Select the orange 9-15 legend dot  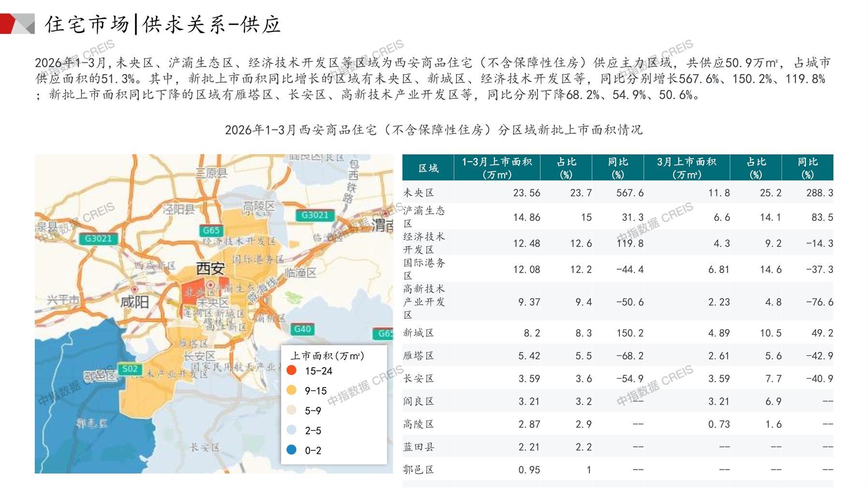291,390
